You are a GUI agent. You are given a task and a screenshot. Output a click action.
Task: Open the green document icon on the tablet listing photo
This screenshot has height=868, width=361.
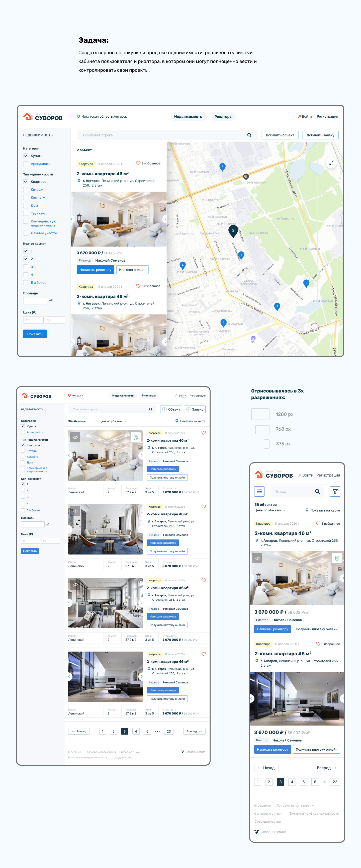point(136,437)
